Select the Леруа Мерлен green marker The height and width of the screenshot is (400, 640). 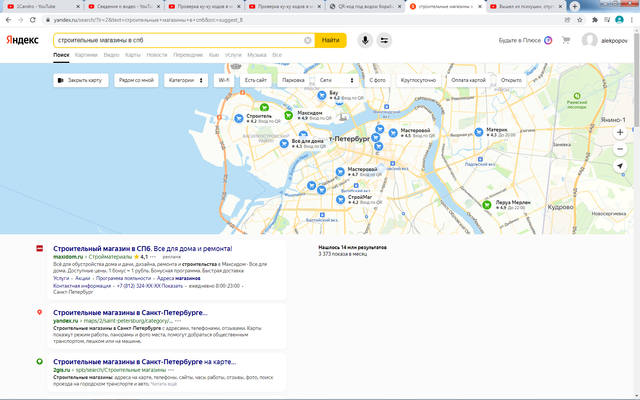point(487,204)
